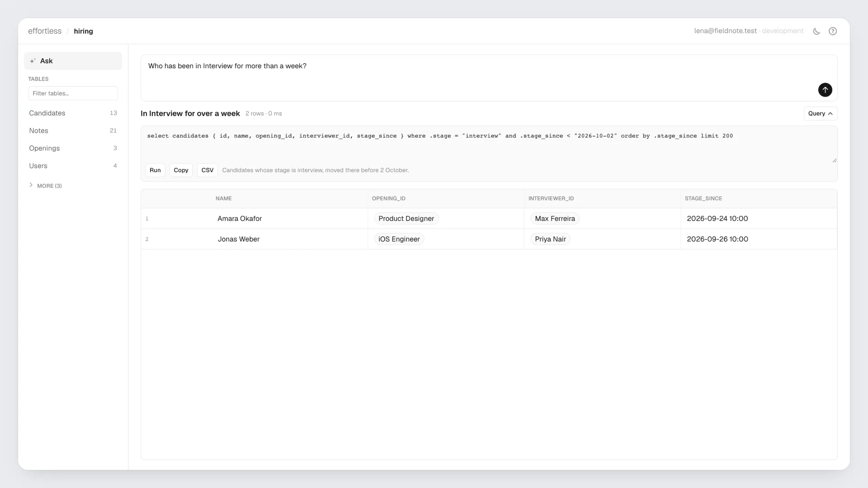Viewport: 868px width, 488px height.
Task: Submit question with the arrow-up send button
Action: (x=825, y=90)
